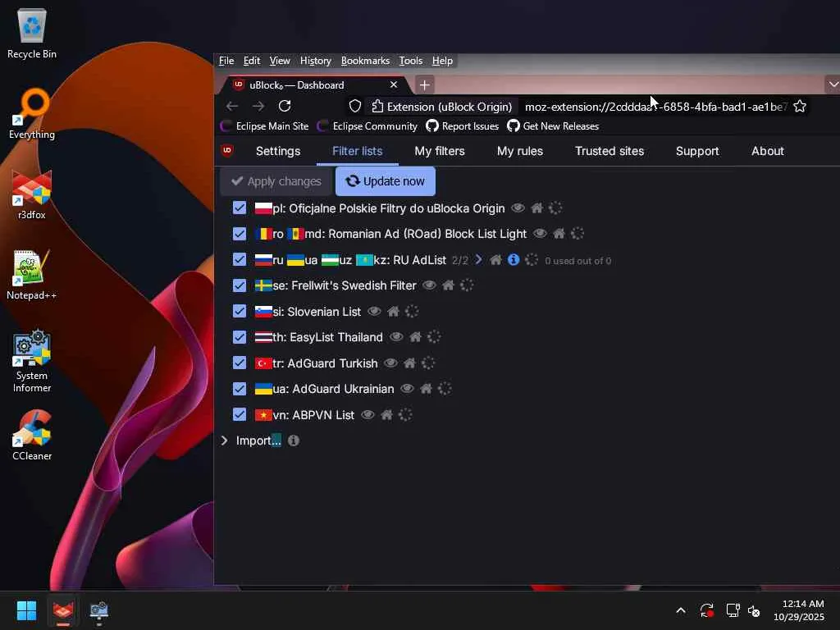Open home icon for EasyList Thailand

[416, 337]
